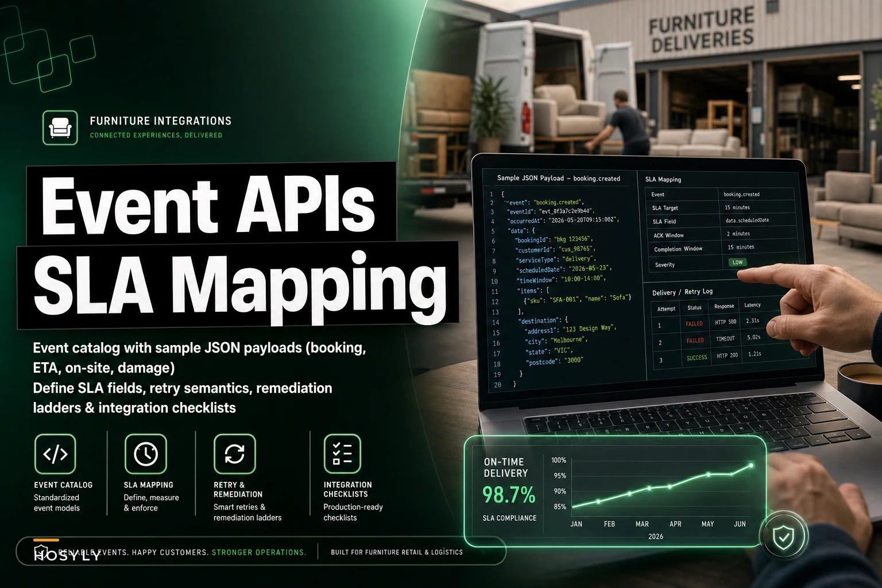
Task: Click the "SLA COMPLIANCE" caption
Action: pos(509,518)
